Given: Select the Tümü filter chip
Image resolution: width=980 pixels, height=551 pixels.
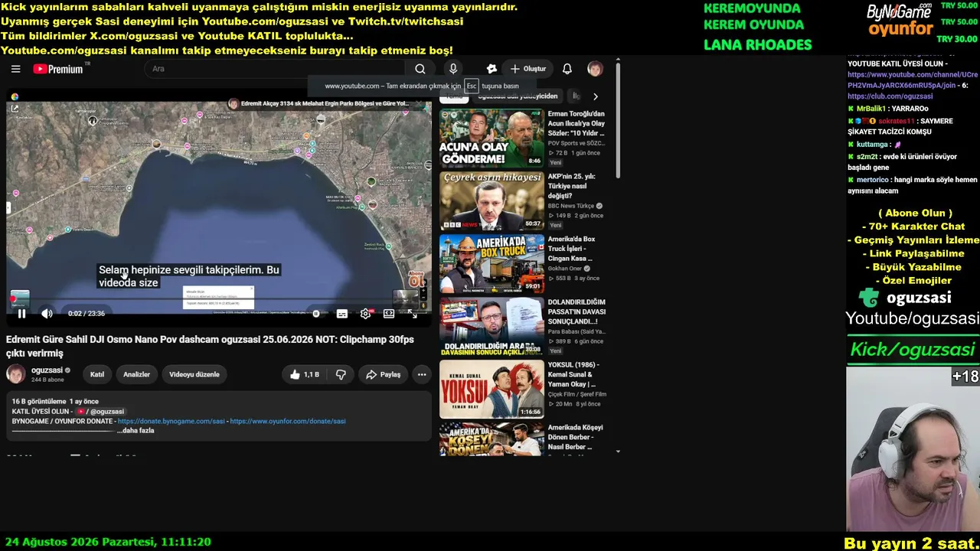Looking at the screenshot, I should pos(454,96).
